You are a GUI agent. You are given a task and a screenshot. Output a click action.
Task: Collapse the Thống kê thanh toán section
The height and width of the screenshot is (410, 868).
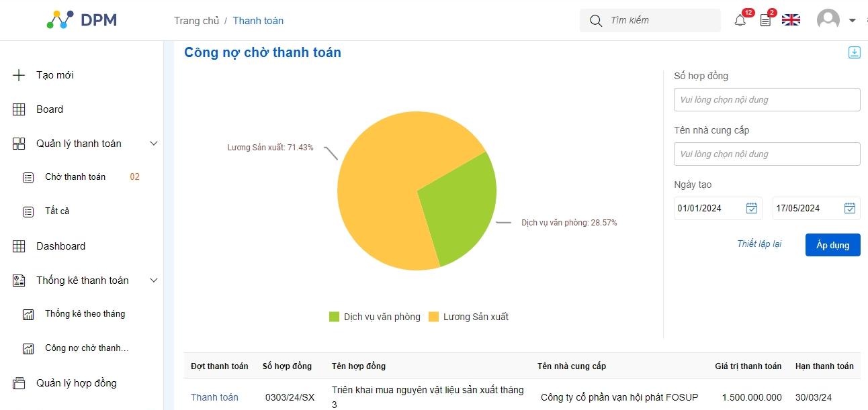pyautogui.click(x=153, y=280)
